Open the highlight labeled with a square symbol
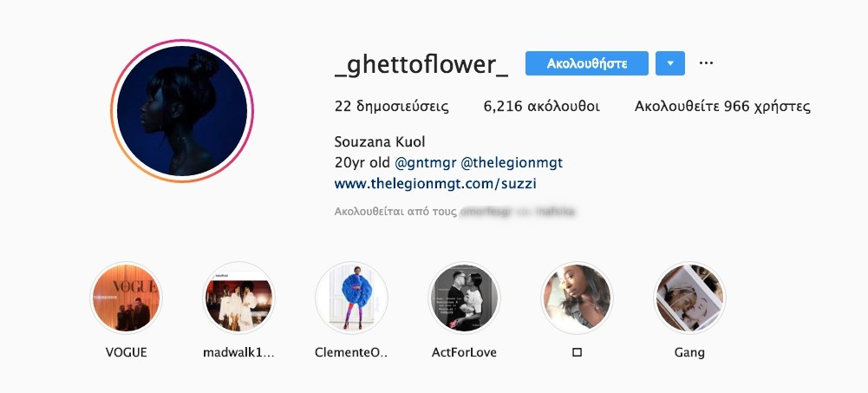The width and height of the screenshot is (868, 393). (577, 298)
